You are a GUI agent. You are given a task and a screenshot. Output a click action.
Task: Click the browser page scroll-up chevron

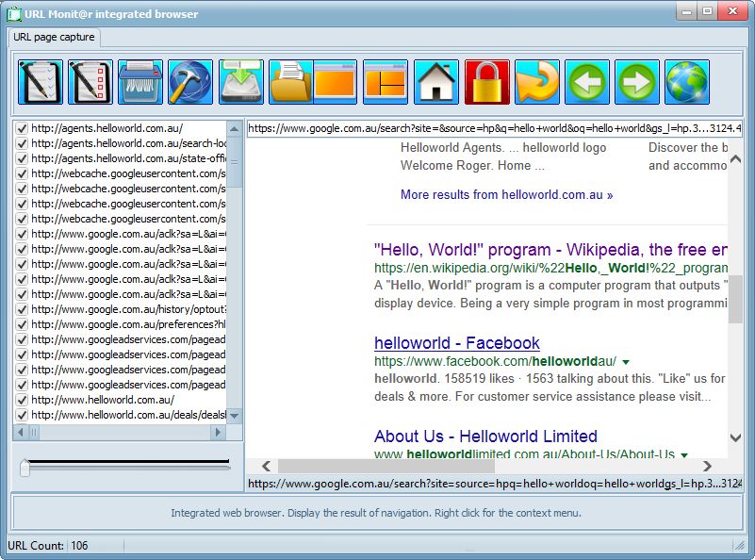735,159
